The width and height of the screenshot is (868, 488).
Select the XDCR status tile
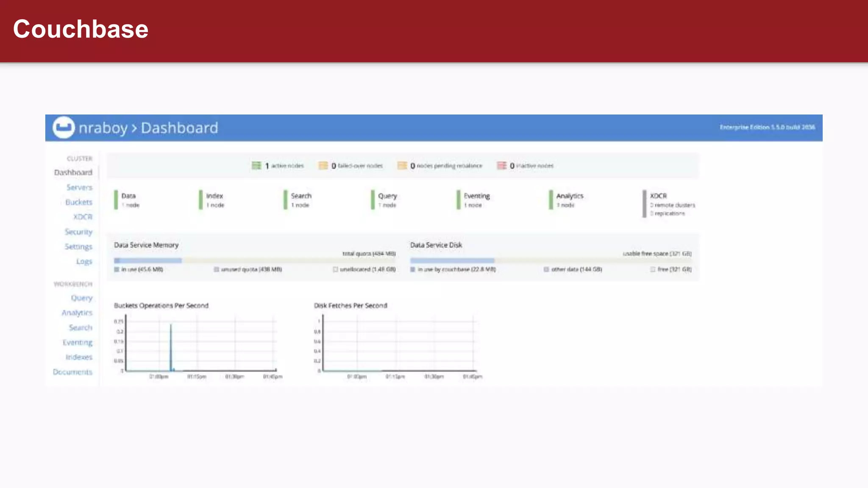click(x=669, y=204)
